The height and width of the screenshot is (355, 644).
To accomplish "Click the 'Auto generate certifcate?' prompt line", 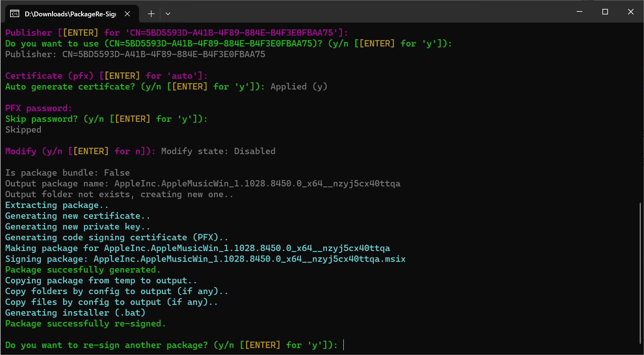I will tap(135, 87).
